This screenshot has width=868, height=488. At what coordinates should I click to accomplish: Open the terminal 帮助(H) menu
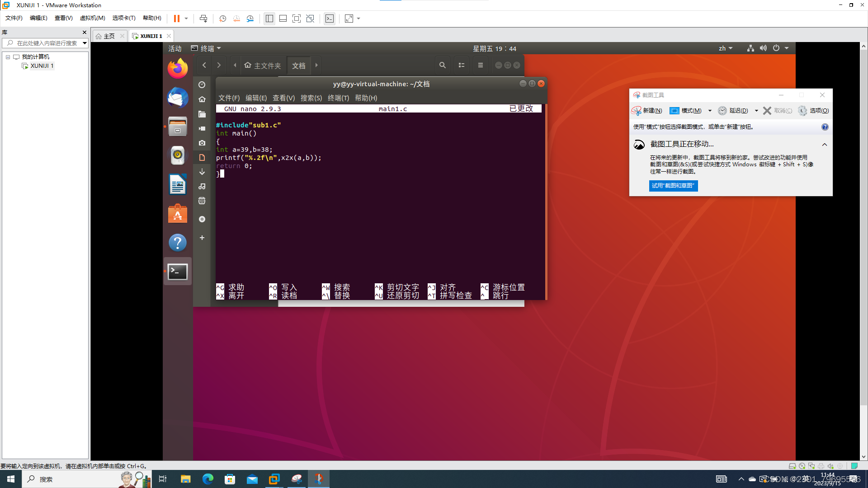coord(366,98)
